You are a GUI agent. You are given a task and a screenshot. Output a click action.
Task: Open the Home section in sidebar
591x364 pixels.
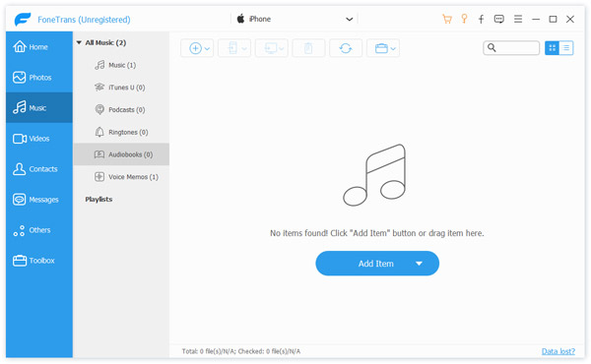pyautogui.click(x=38, y=47)
